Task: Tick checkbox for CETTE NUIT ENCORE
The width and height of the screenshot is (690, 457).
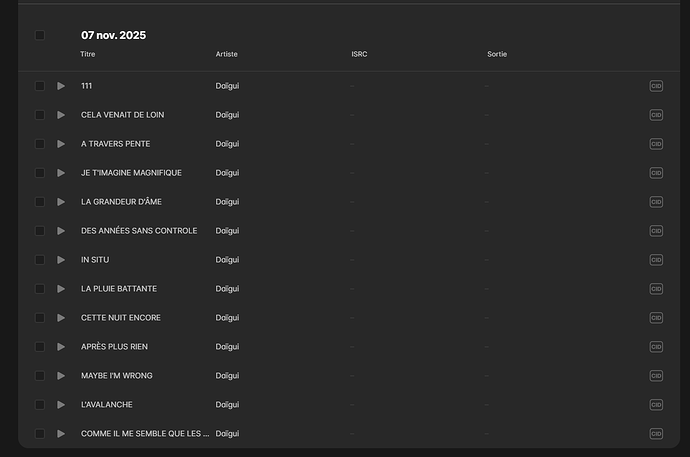Action: [x=40, y=318]
